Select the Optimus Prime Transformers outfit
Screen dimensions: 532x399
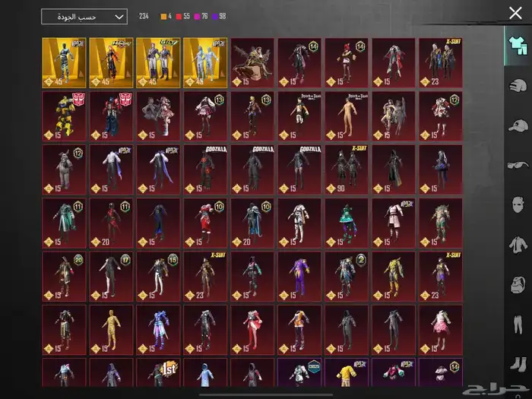[111, 116]
